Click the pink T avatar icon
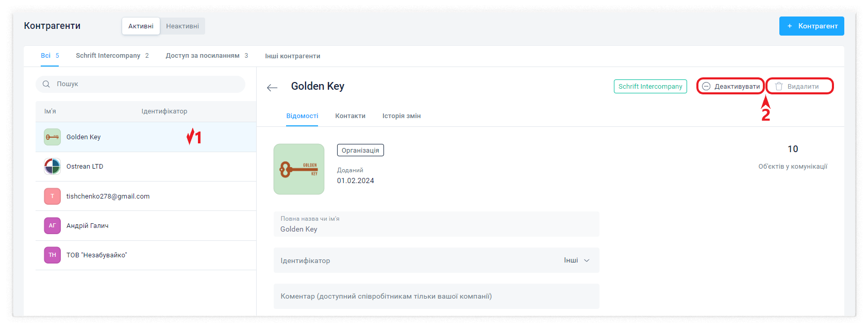The image size is (868, 328). coord(52,196)
